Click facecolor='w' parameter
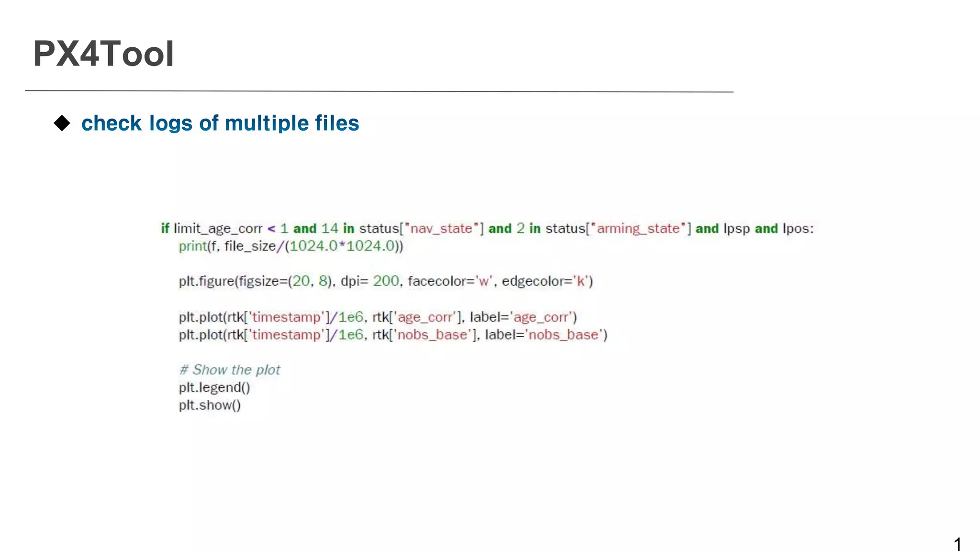 450,281
